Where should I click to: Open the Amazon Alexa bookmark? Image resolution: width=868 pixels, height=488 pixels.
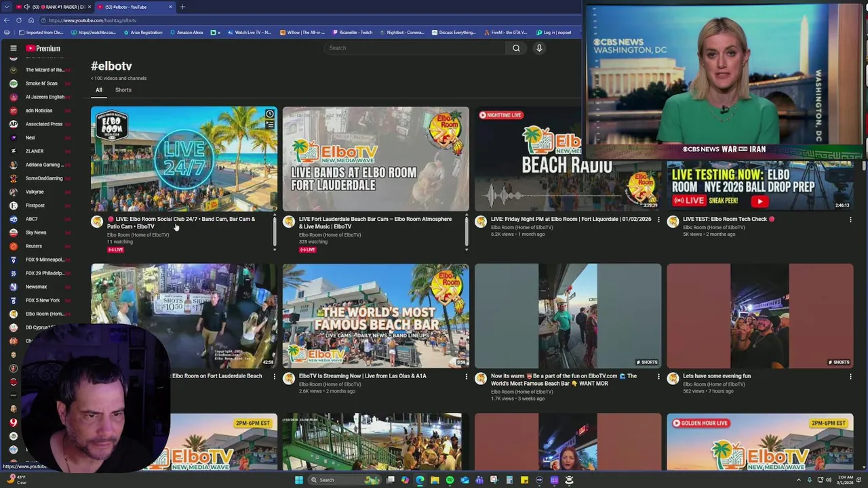coord(186,33)
